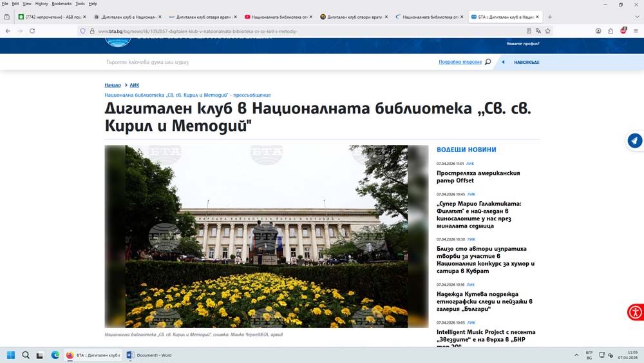Screen dimensions: 644x363
Task: Open the Супер Марио Галактиката news item
Action: [478, 215]
